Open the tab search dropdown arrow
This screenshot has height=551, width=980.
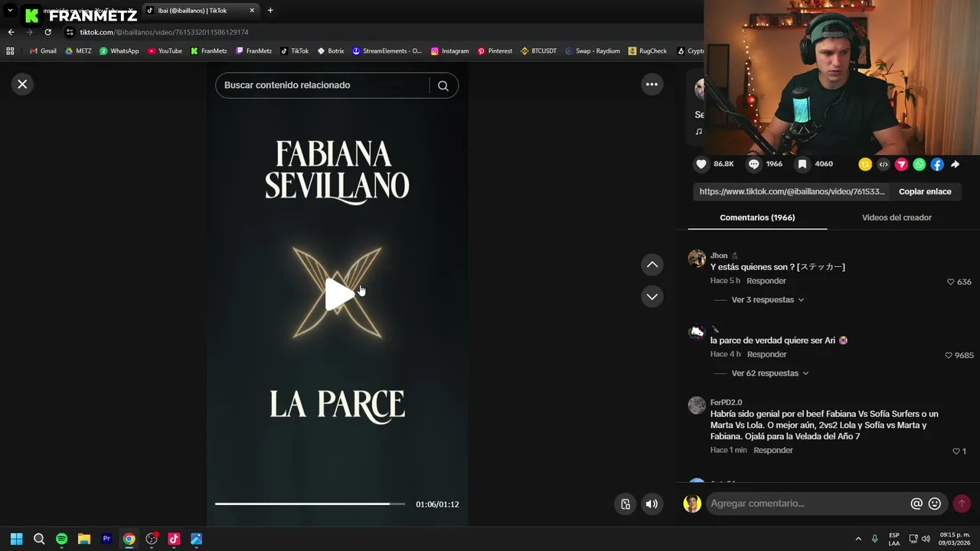point(10,11)
